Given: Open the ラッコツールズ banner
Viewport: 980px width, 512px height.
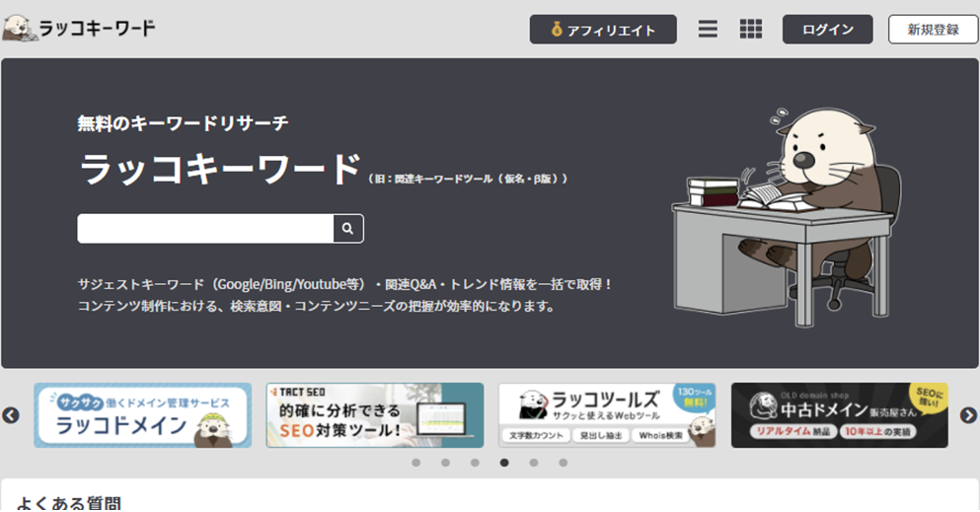Looking at the screenshot, I should 607,415.
